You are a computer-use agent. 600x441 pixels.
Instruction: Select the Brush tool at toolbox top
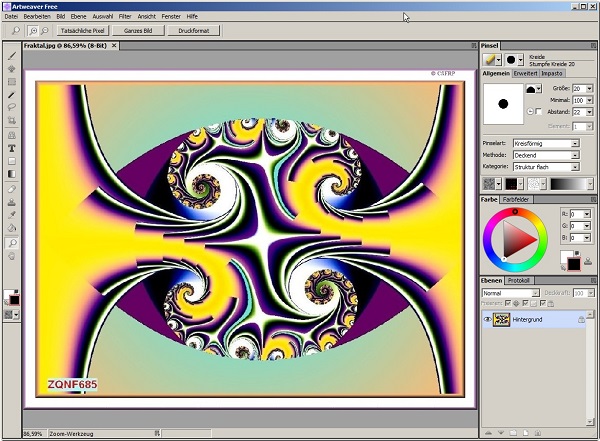pos(11,55)
